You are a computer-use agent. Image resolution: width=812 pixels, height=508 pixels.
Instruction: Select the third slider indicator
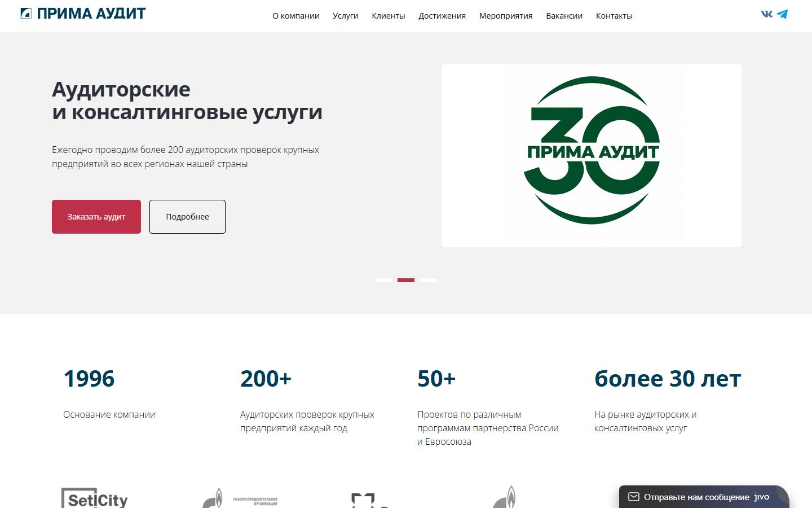[x=429, y=280]
